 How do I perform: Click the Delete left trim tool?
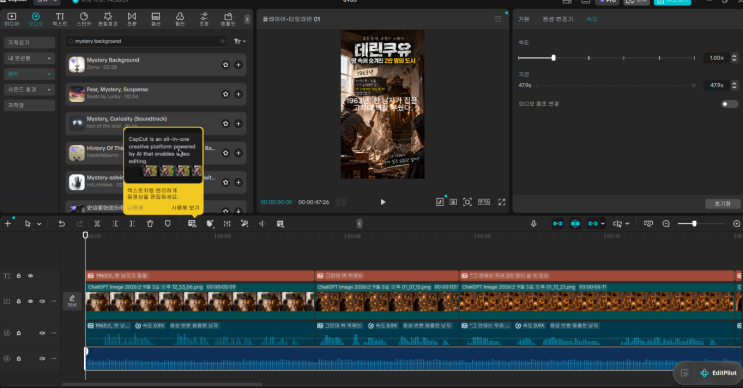coord(115,224)
